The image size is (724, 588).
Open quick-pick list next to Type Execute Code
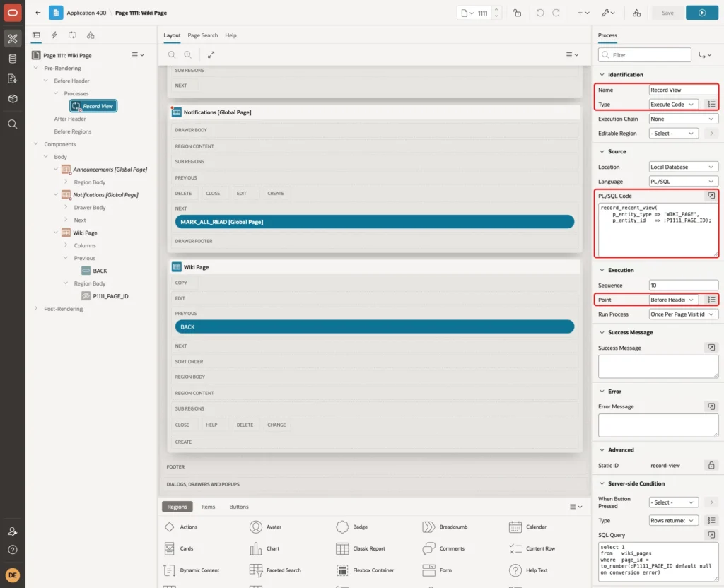click(x=711, y=105)
